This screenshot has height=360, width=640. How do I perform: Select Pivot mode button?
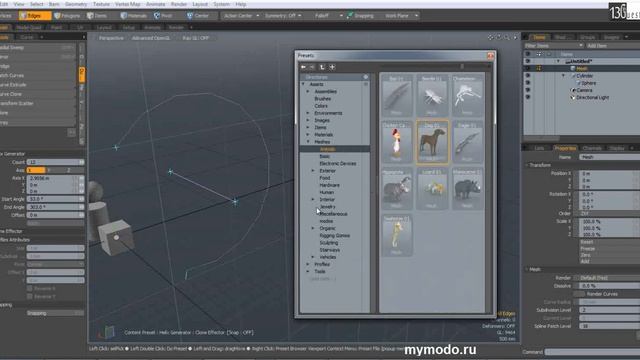pyautogui.click(x=163, y=16)
